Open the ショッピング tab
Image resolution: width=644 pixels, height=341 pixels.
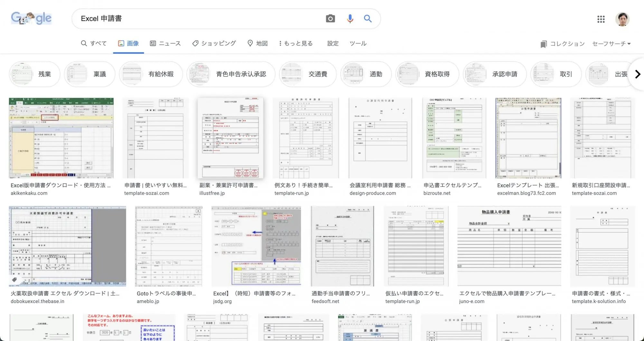click(214, 43)
